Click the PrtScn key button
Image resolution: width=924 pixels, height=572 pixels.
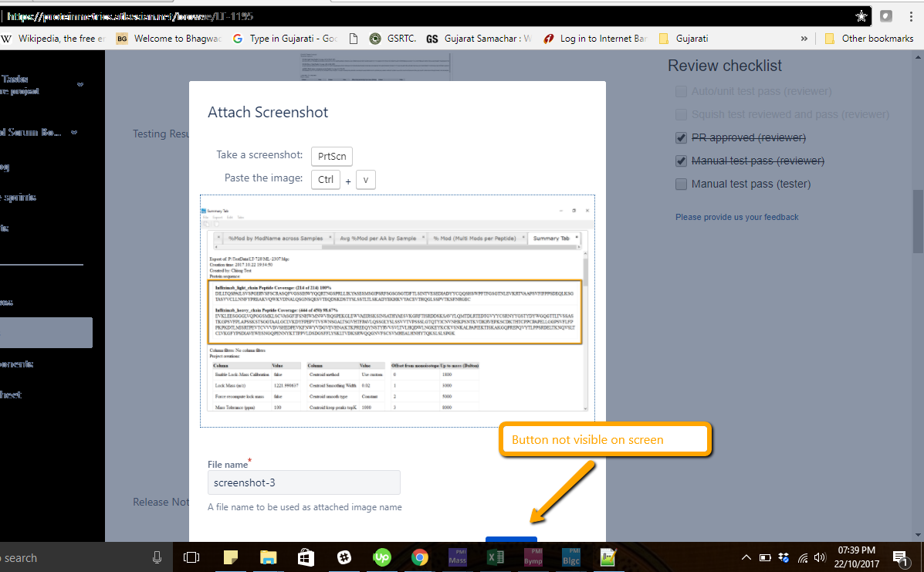pos(332,156)
